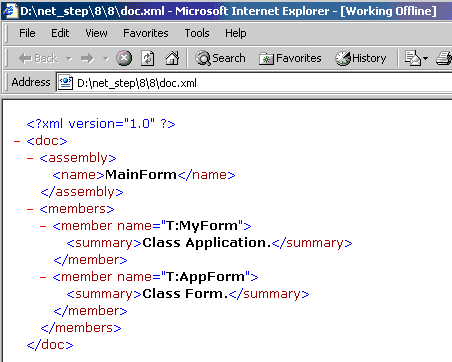Click the Back toolbar button
Image resolution: width=452 pixels, height=362 pixels.
(x=38, y=58)
